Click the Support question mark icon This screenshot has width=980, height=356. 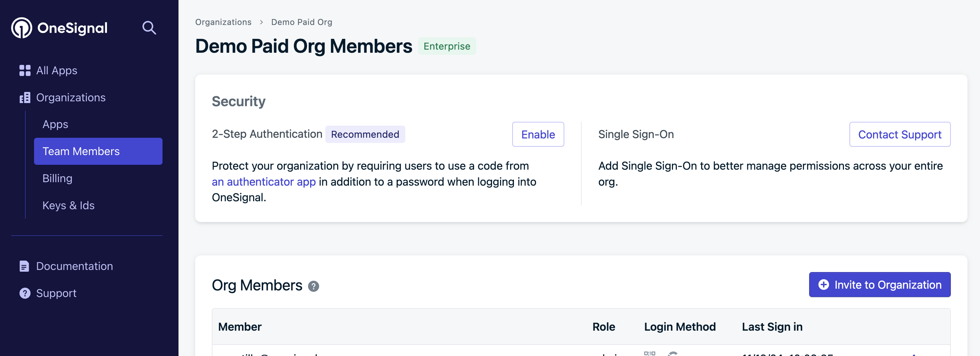[25, 293]
